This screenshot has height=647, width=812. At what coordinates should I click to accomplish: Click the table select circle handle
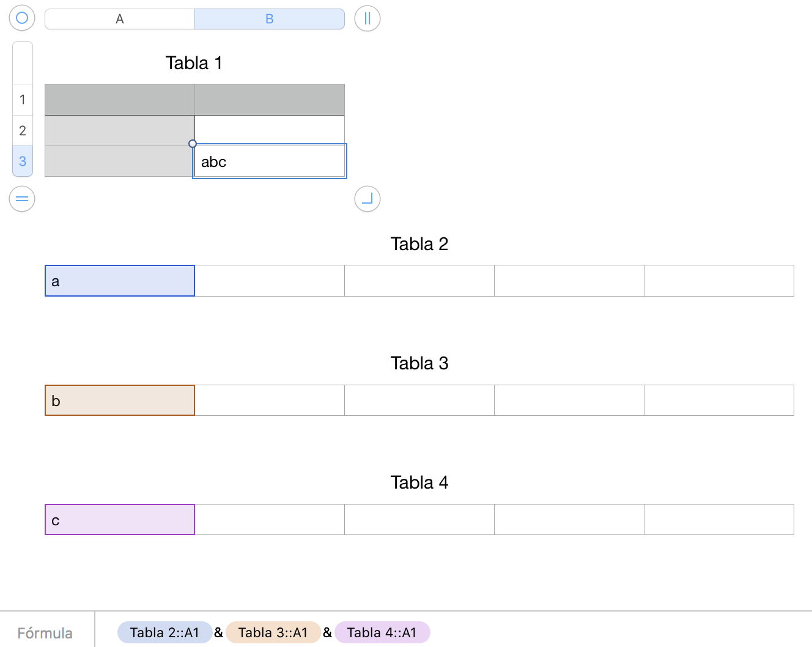click(x=22, y=18)
